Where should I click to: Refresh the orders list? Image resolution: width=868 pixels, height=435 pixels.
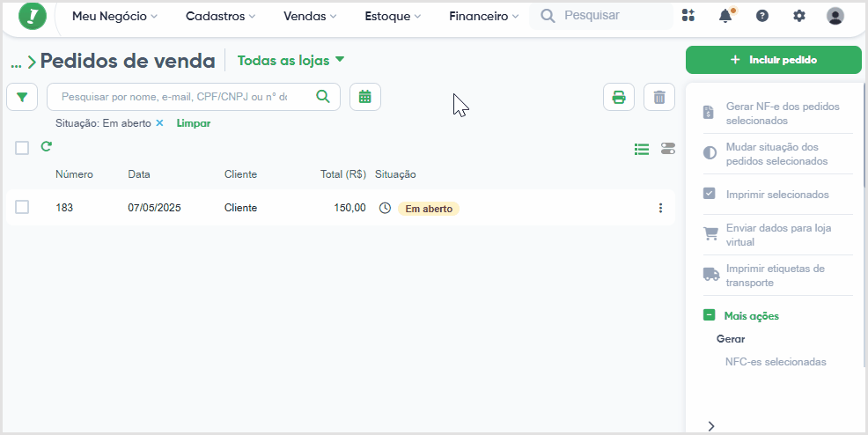click(47, 147)
